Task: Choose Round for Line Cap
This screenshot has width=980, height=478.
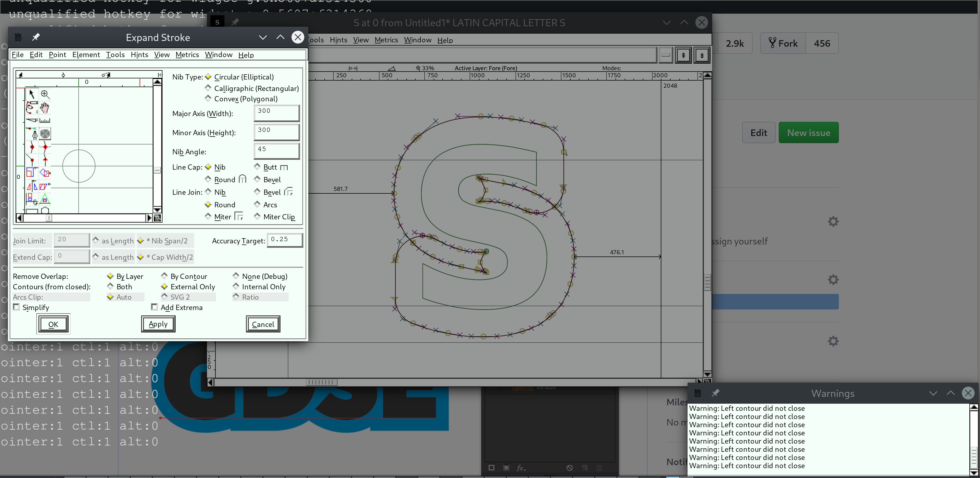Action: 208,179
